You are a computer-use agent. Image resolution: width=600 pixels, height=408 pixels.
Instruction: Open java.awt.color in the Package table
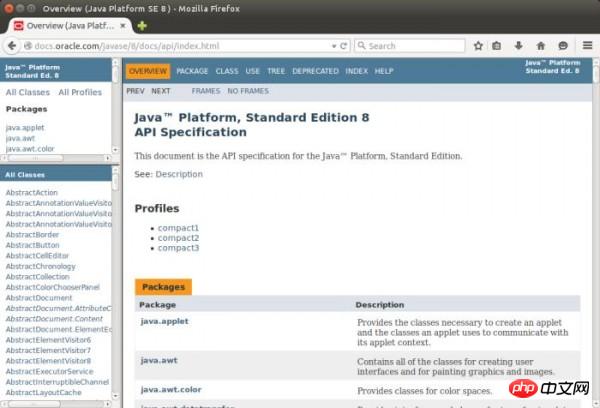pyautogui.click(x=171, y=390)
